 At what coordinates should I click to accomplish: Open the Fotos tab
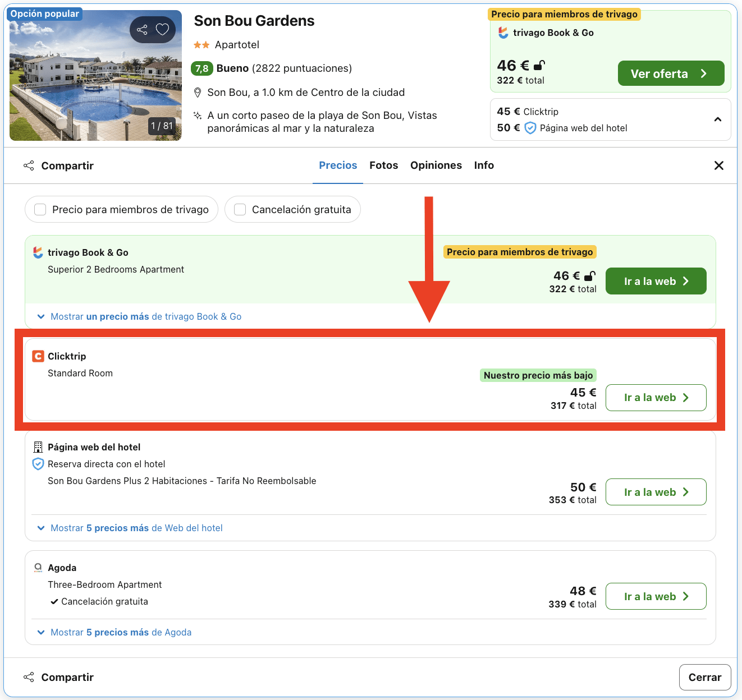click(x=384, y=165)
